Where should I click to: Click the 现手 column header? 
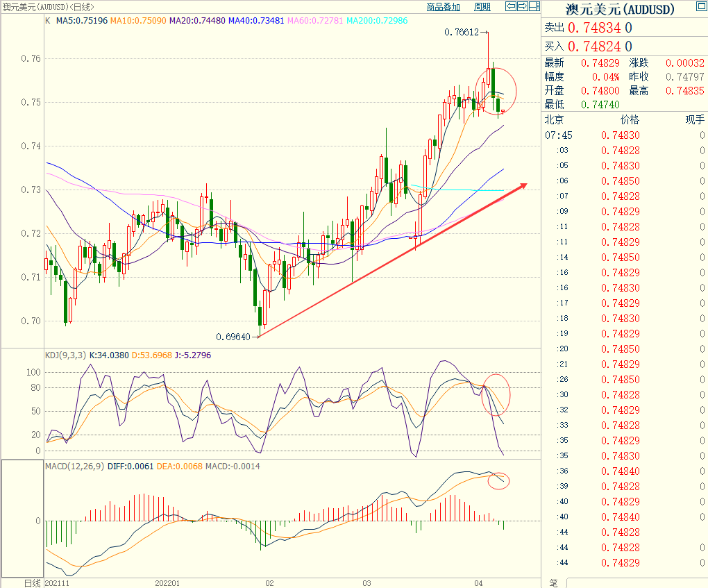(695, 119)
